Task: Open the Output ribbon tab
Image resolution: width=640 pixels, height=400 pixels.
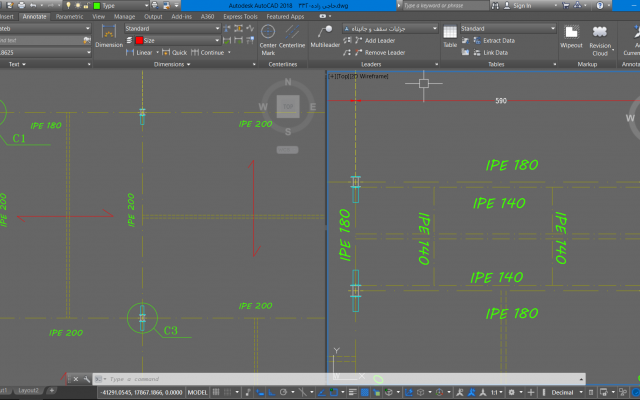Action: 153,16
